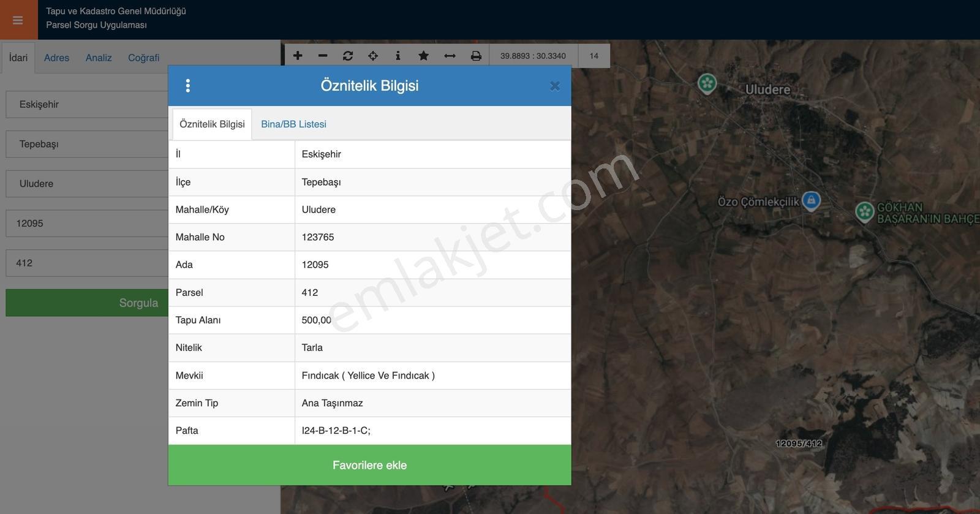The width and height of the screenshot is (980, 514).
Task: Open the three-dot options in dialog header
Action: pos(188,86)
